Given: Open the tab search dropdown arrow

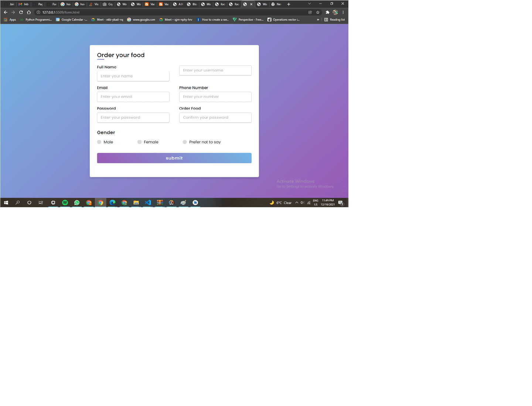Looking at the screenshot, I should tap(309, 4).
